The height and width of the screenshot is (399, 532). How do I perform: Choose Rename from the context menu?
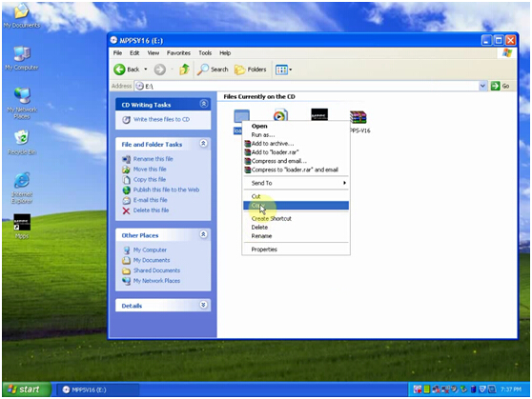pyautogui.click(x=296, y=236)
